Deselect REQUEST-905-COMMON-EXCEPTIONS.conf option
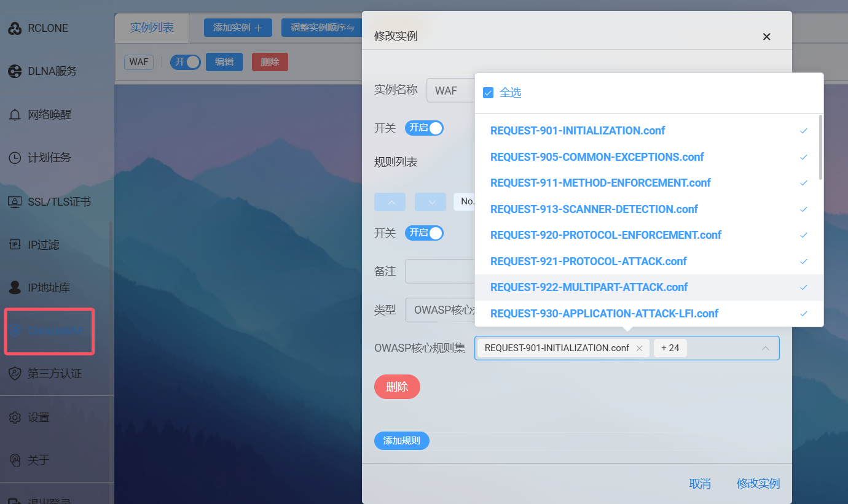The width and height of the screenshot is (848, 504). pyautogui.click(x=649, y=157)
